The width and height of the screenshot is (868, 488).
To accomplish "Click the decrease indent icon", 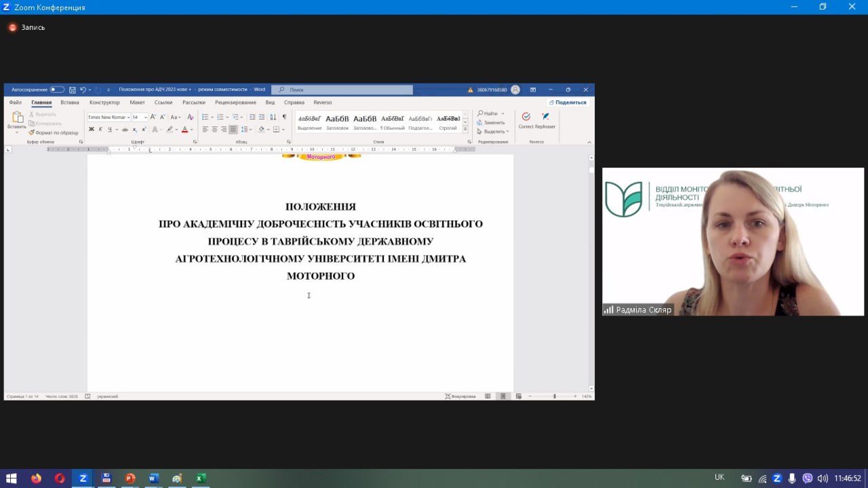I will (252, 117).
